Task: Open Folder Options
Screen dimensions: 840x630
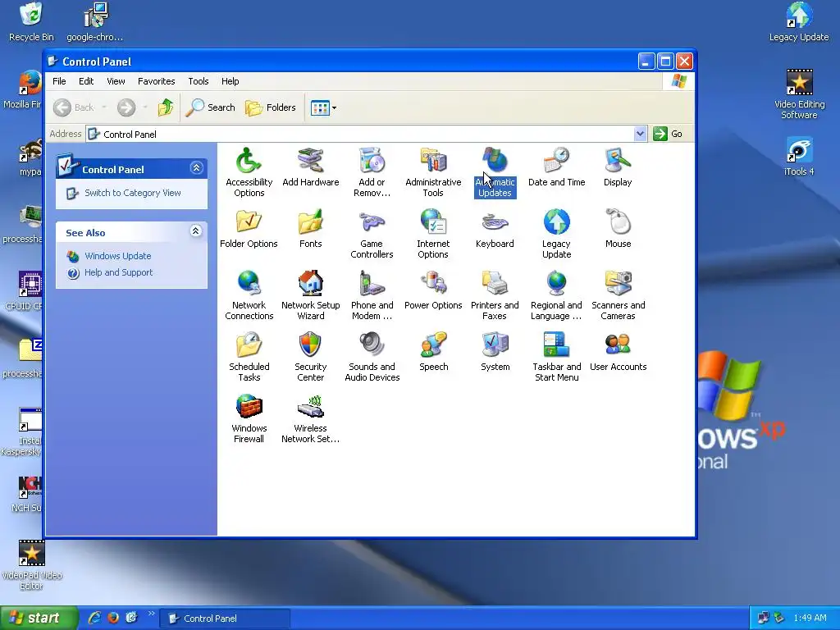Action: 249,229
